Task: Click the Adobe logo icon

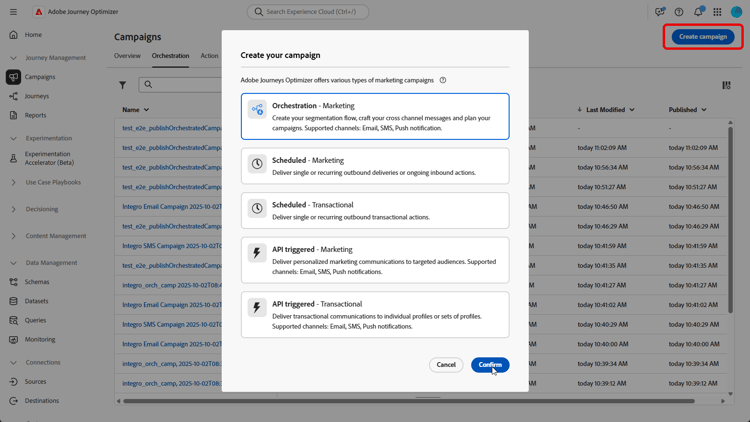Action: click(x=38, y=11)
